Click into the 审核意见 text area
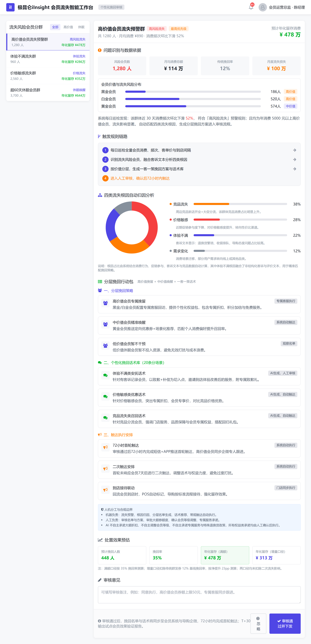This screenshot has width=311, height=644. tap(199, 595)
